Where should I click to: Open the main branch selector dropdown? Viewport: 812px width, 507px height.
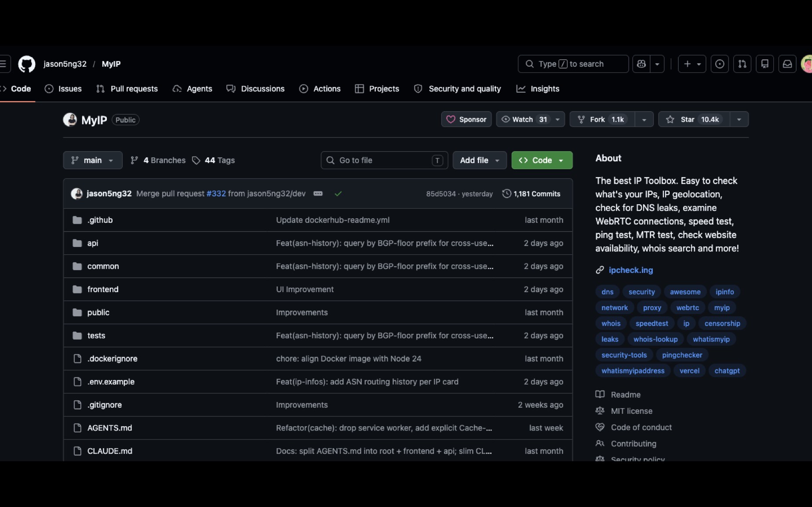click(x=93, y=160)
